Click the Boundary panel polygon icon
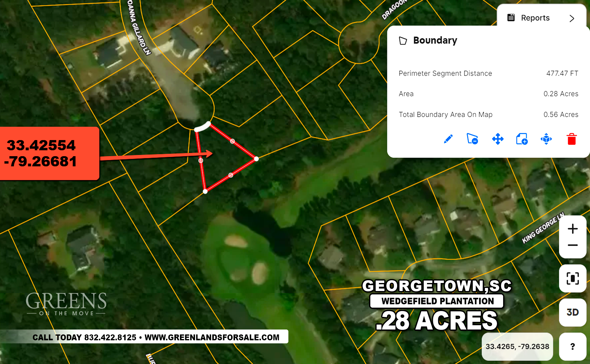The width and height of the screenshot is (590, 364). click(x=403, y=41)
